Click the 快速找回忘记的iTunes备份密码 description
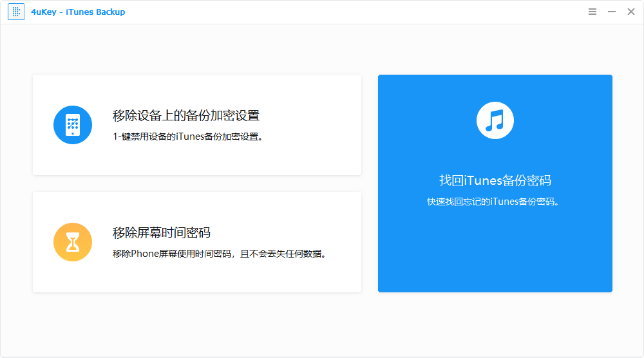644x358 pixels. (493, 202)
